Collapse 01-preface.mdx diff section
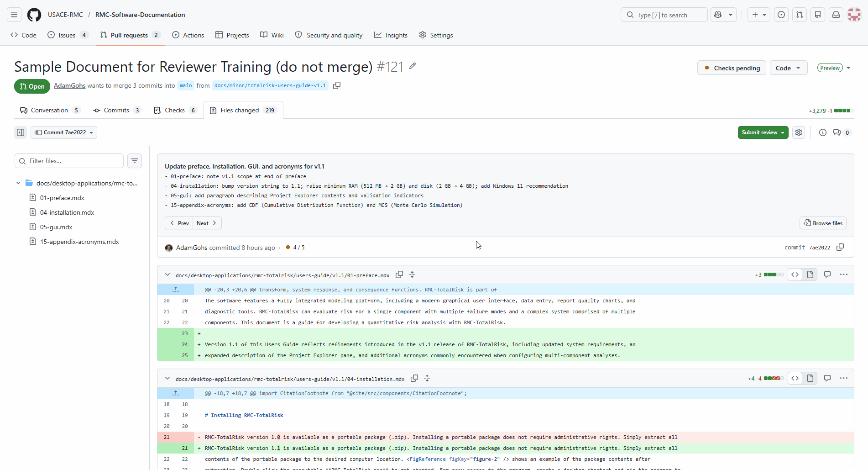Screen dimensions: 868x470 [x=167, y=275]
